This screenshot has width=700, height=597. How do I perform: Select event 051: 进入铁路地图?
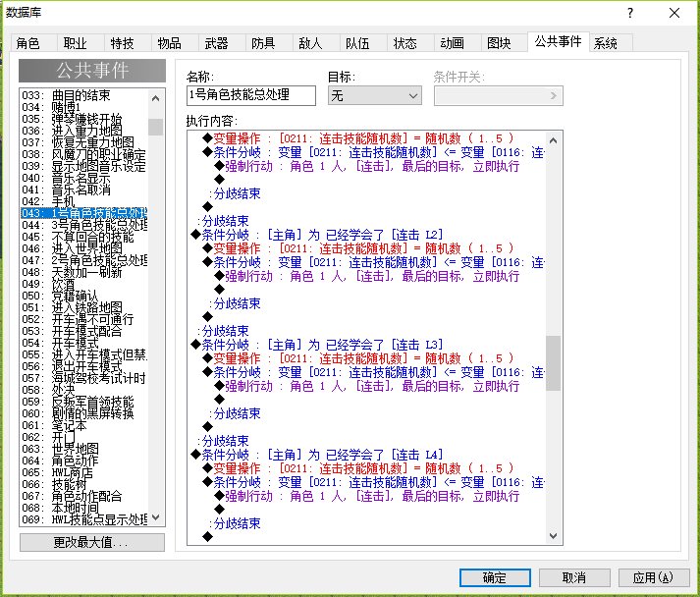pos(84,307)
